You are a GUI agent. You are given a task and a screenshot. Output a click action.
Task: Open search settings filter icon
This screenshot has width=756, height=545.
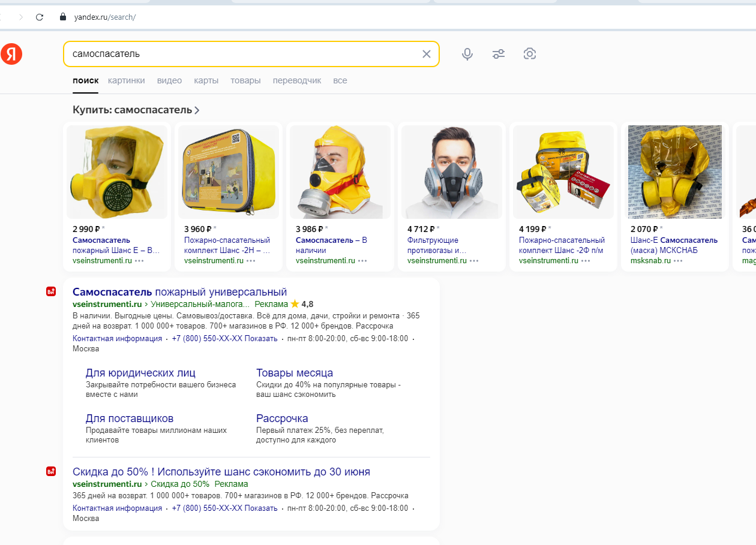click(x=499, y=54)
